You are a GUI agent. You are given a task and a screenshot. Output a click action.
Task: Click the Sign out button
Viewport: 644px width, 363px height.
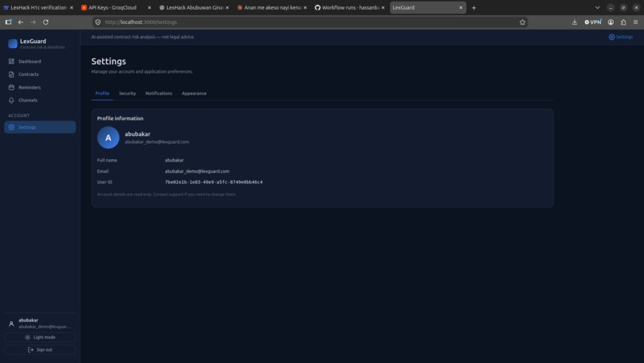point(40,350)
